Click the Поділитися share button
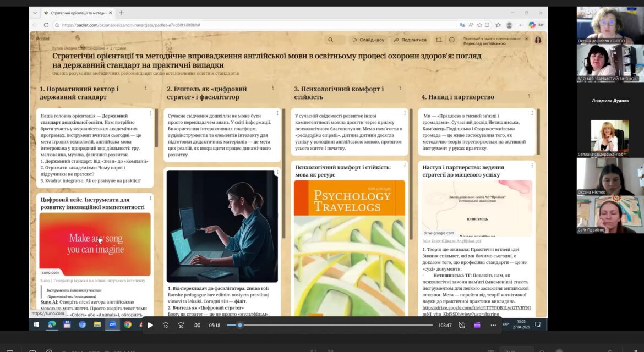Viewport: 644px width, 352px height. pos(410,40)
